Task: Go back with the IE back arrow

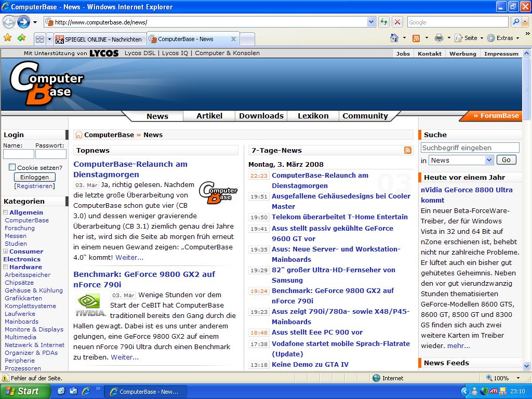Action: click(9, 22)
